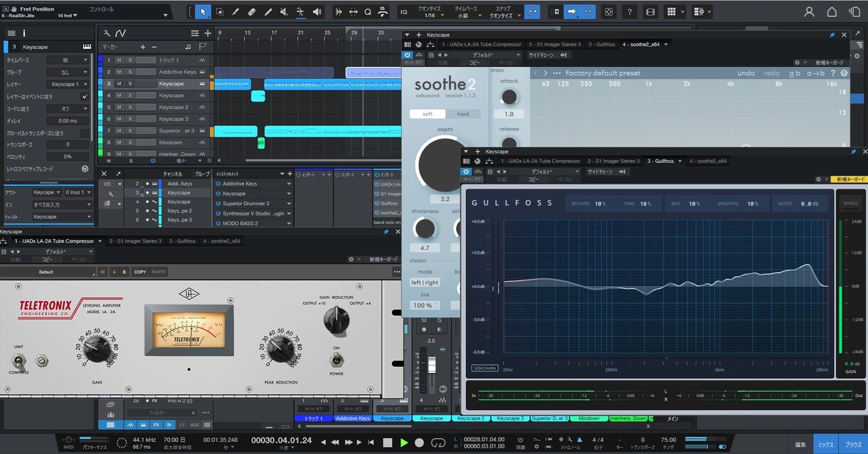
Task: Select the Eraser tool
Action: point(252,12)
